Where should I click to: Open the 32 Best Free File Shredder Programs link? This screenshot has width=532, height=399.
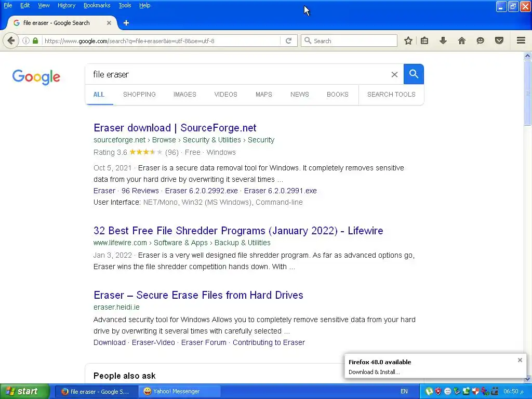pos(238,231)
